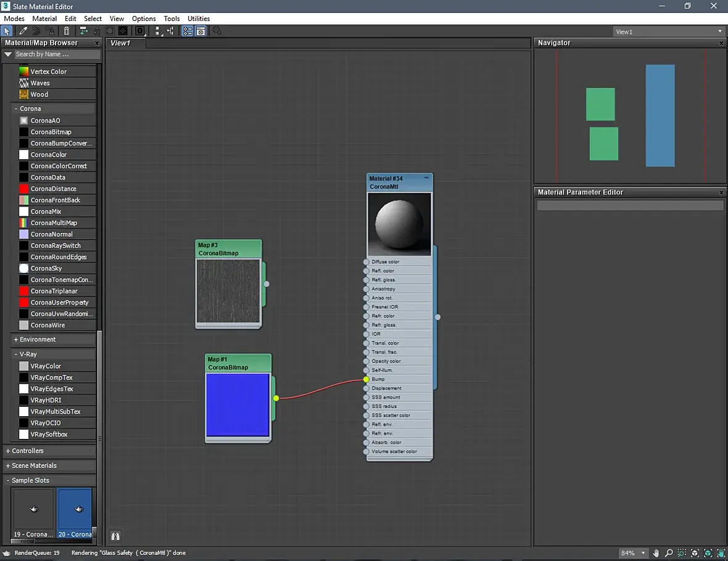Select the Zoom magnifier tool
The width and height of the screenshot is (728, 561).
pos(669,552)
